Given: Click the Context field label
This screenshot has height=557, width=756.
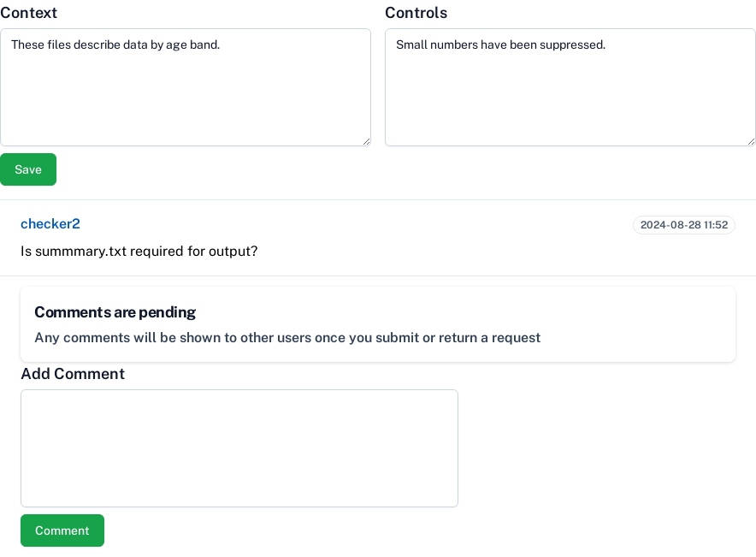Looking at the screenshot, I should (29, 13).
